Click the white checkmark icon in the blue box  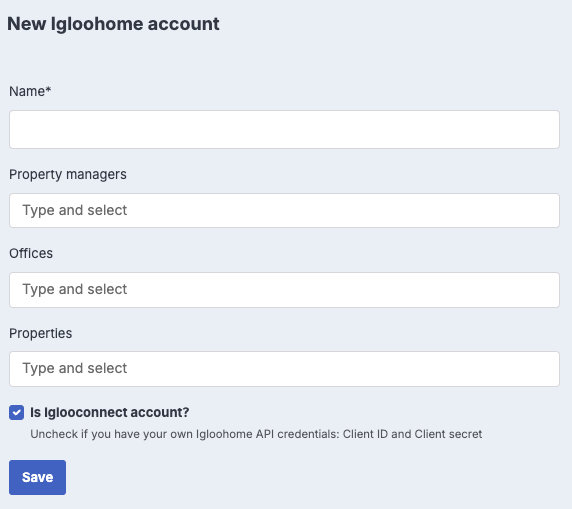[x=16, y=413]
